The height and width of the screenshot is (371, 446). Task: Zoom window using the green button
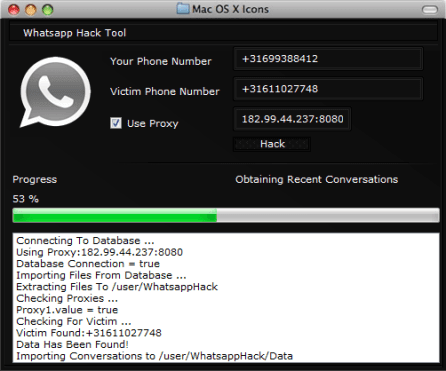[x=48, y=10]
